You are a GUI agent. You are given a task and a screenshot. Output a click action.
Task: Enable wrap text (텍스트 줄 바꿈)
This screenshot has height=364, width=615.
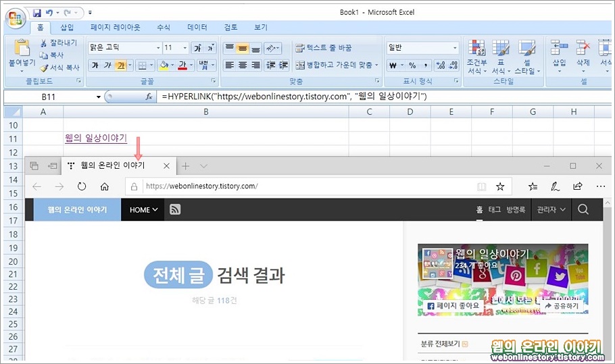click(x=324, y=48)
